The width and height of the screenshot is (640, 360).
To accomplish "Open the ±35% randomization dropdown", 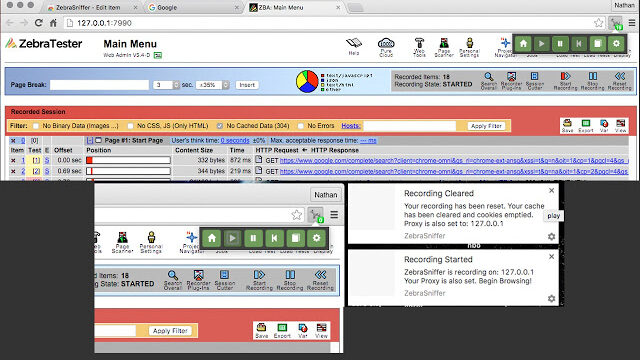I will 212,85.
